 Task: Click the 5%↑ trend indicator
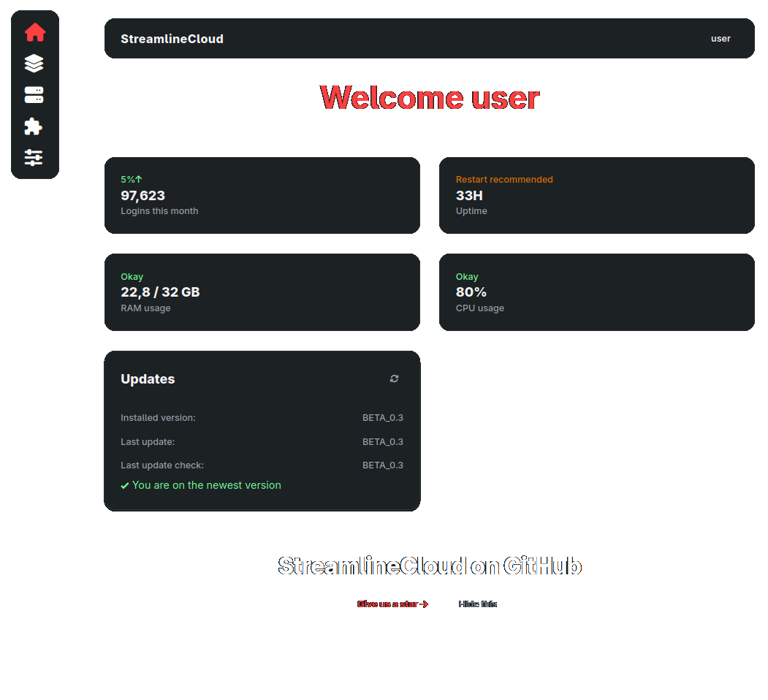coord(131,179)
